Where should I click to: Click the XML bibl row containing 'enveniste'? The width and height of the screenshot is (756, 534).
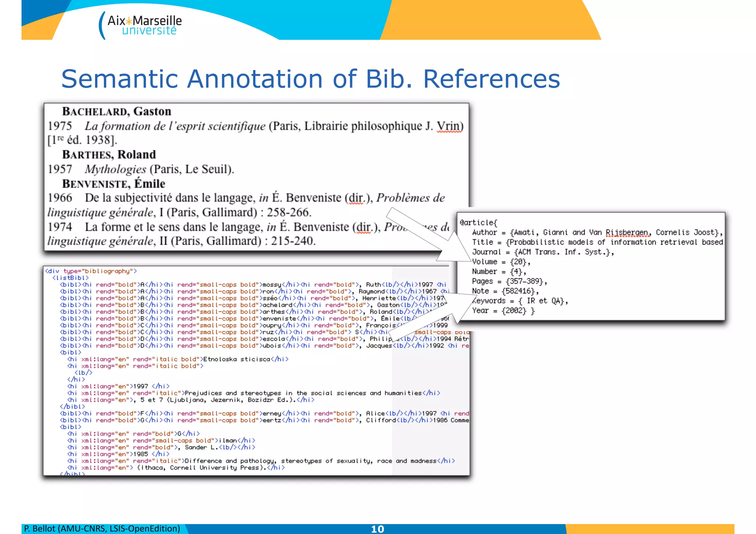[x=254, y=318]
